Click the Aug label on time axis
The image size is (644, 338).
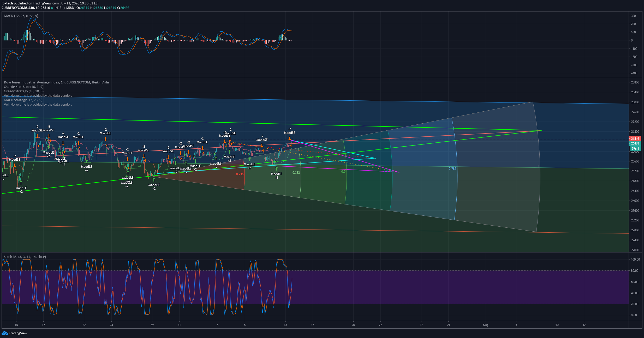point(485,325)
